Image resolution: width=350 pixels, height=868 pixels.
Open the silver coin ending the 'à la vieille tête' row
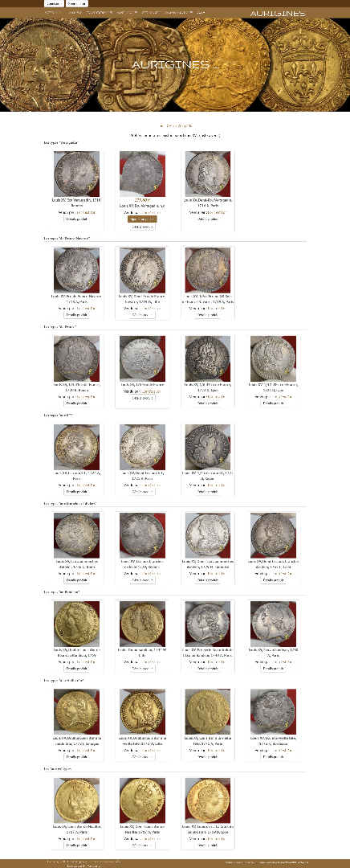273,712
